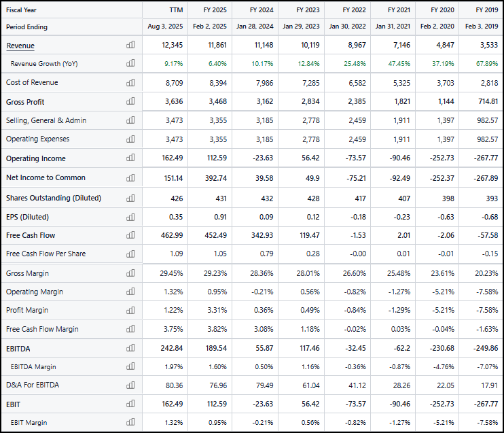This screenshot has width=504, height=433.
Task: Click cost of revenue value 8,709
Action: point(174,83)
